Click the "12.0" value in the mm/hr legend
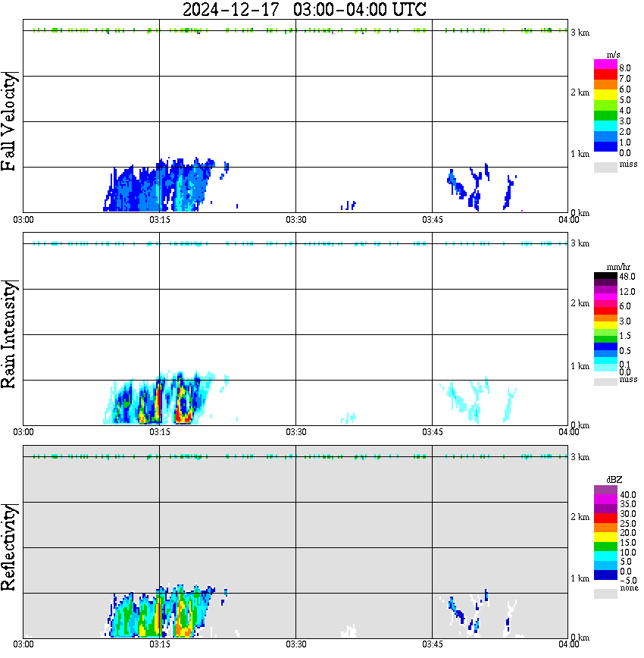Screen dimensions: 644x658 tap(627, 292)
